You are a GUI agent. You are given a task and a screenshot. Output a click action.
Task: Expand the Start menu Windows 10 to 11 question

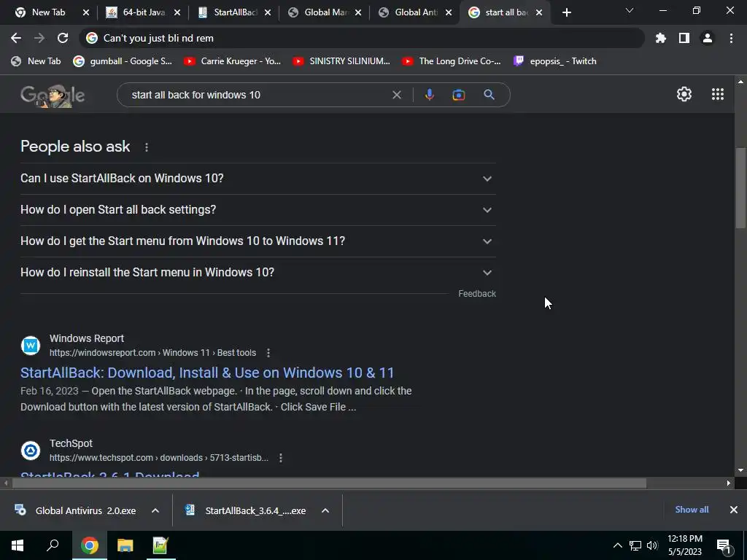click(258, 241)
